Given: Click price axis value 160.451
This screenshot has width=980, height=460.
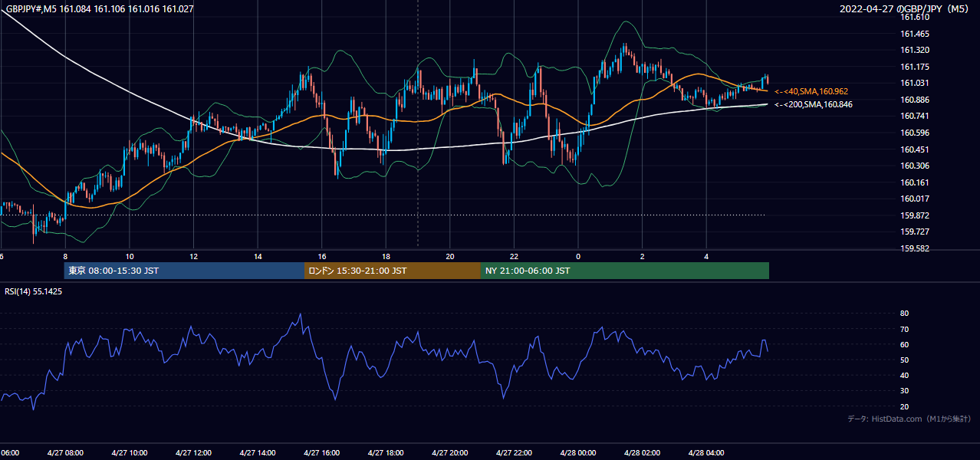Looking at the screenshot, I should tap(914, 149).
